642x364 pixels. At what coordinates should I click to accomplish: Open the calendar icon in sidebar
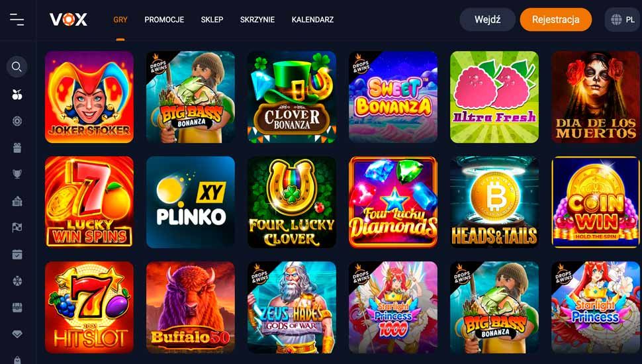pyautogui.click(x=17, y=254)
